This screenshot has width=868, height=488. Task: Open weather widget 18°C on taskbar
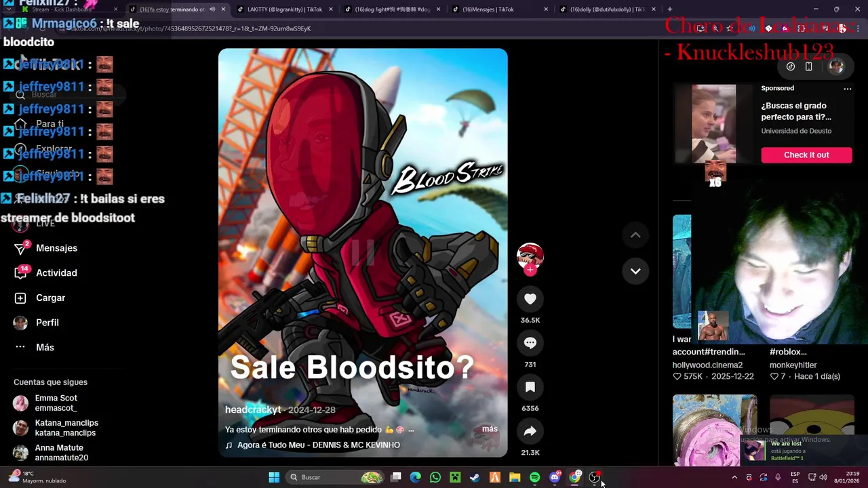(x=38, y=477)
